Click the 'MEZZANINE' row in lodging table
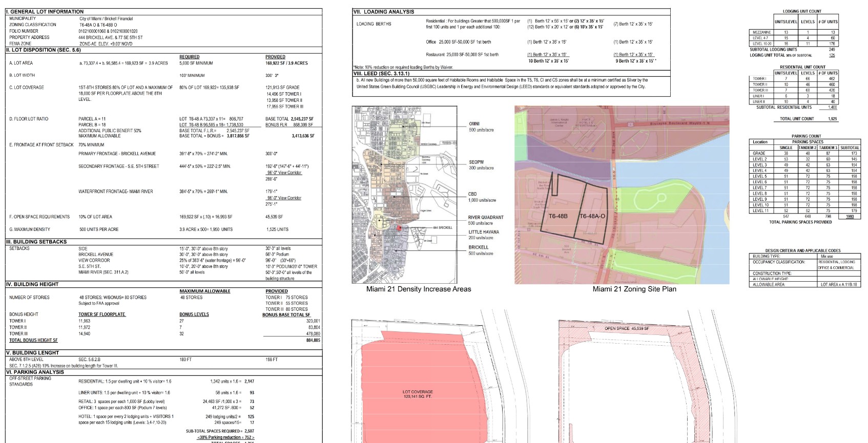 794,32
